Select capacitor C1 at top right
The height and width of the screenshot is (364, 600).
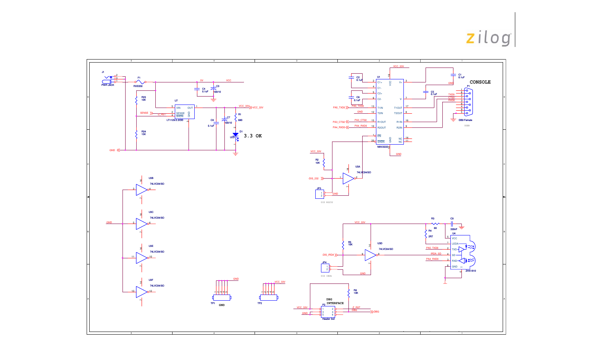point(453,75)
